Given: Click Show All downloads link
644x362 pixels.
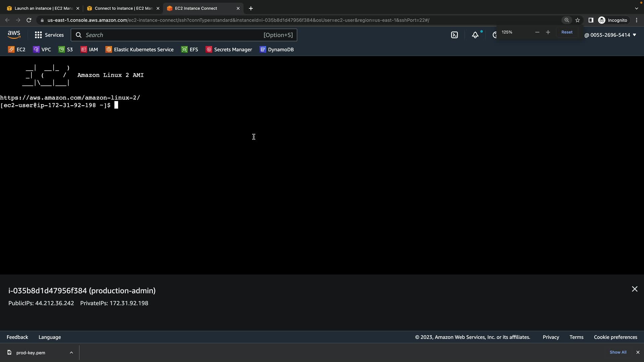Looking at the screenshot, I should pos(618,352).
